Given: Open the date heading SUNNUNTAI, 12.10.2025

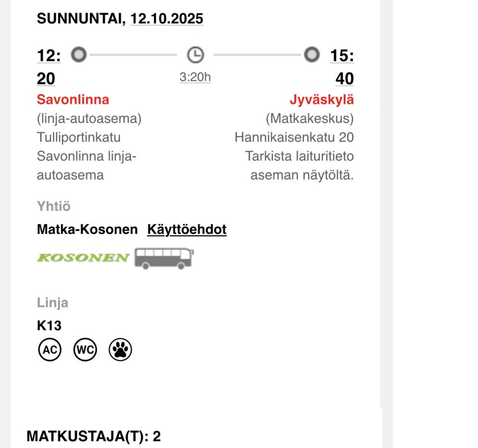Looking at the screenshot, I should [119, 18].
